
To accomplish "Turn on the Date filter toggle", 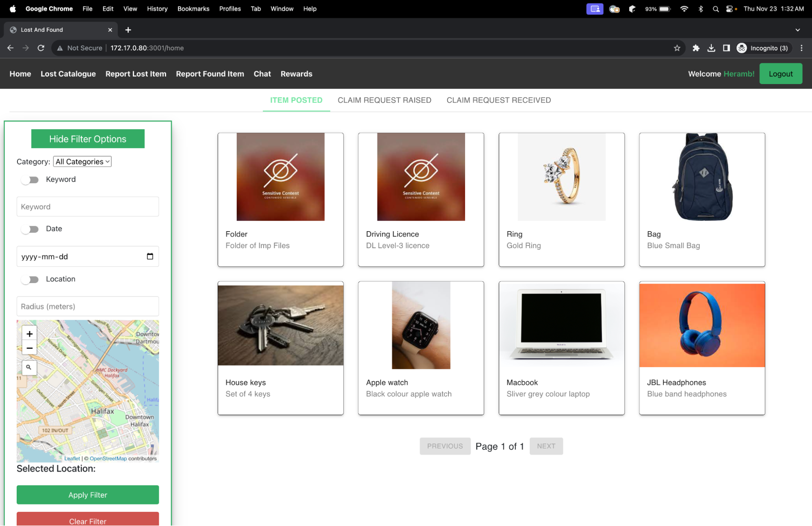I will 30,229.
